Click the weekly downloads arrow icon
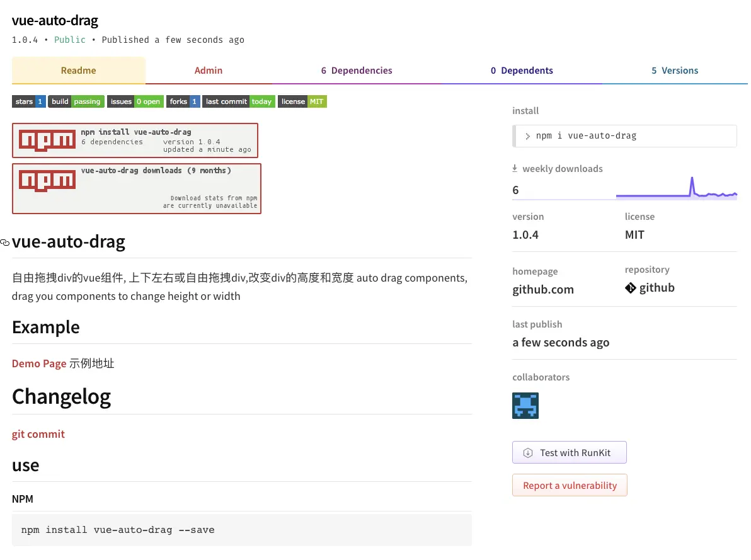 [515, 169]
